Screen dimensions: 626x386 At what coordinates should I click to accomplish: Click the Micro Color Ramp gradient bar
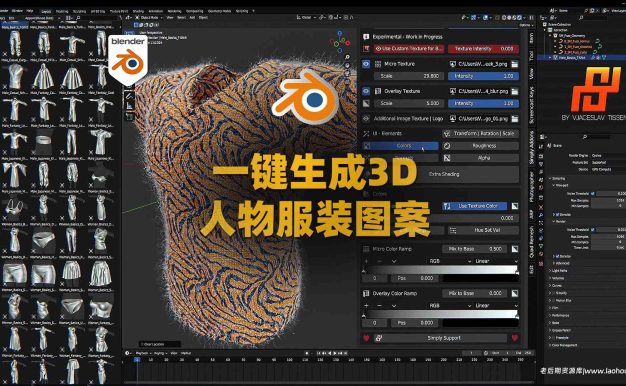tap(441, 270)
